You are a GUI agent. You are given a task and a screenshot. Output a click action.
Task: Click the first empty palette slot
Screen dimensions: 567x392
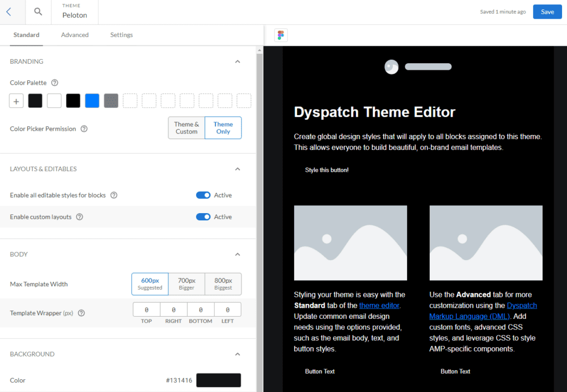[130, 101]
